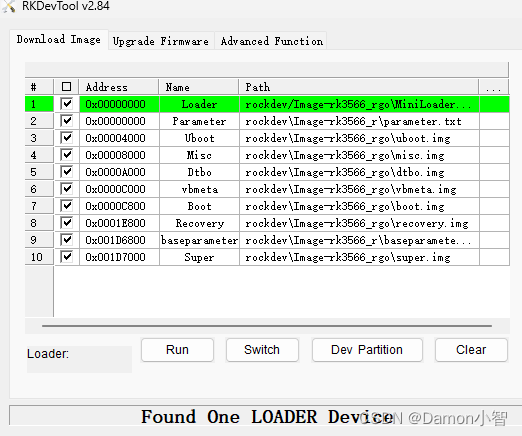Click the RKDevTool app icon in title bar

point(9,7)
